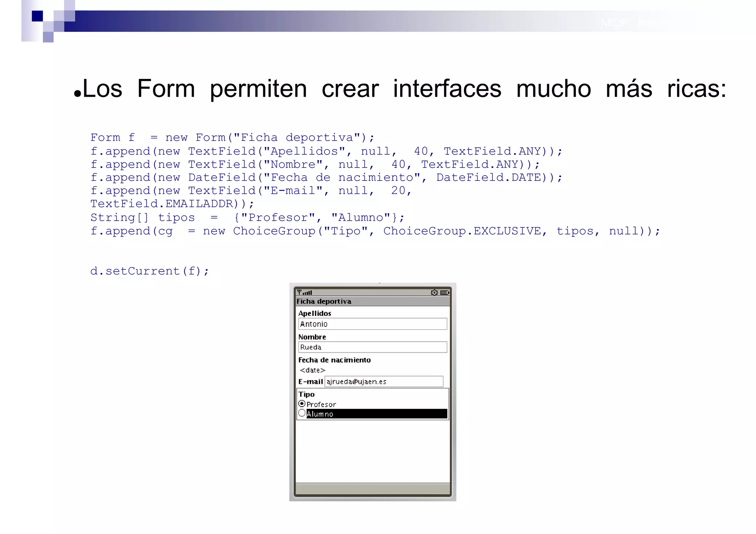Click the ChoiceGroup.EXCLUSIVE code line
Screen dimensions: 756x534
point(375,231)
